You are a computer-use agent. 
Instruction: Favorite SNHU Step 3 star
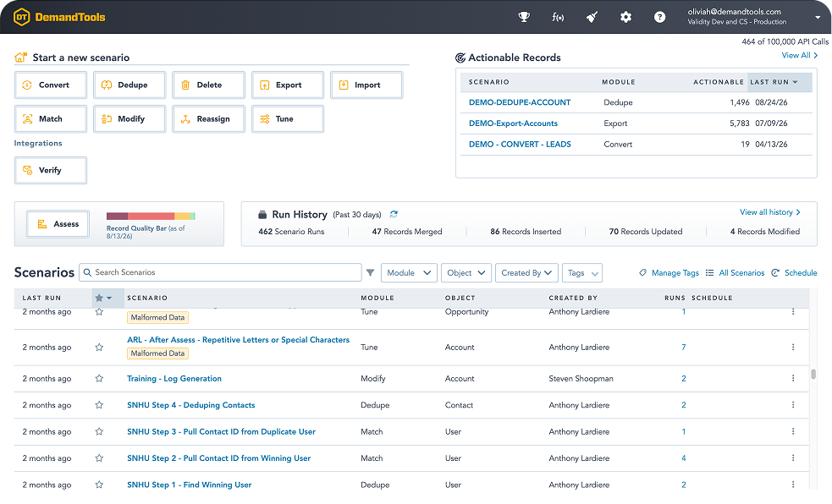pyautogui.click(x=99, y=431)
